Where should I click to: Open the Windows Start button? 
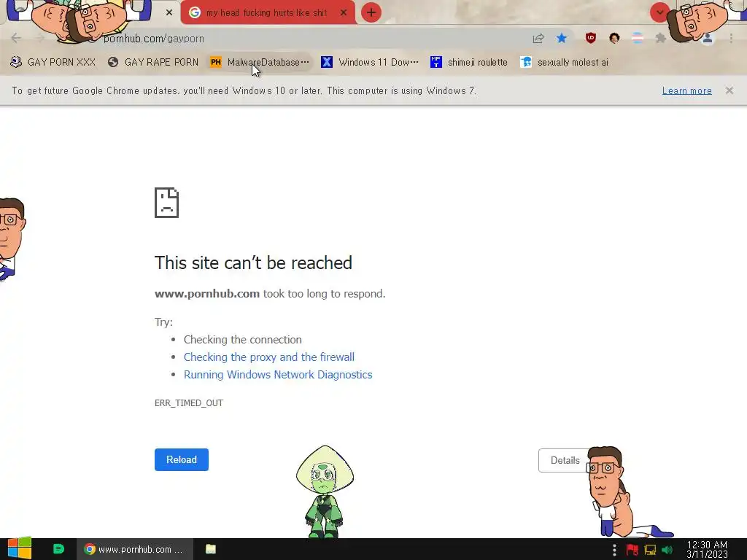pyautogui.click(x=20, y=548)
